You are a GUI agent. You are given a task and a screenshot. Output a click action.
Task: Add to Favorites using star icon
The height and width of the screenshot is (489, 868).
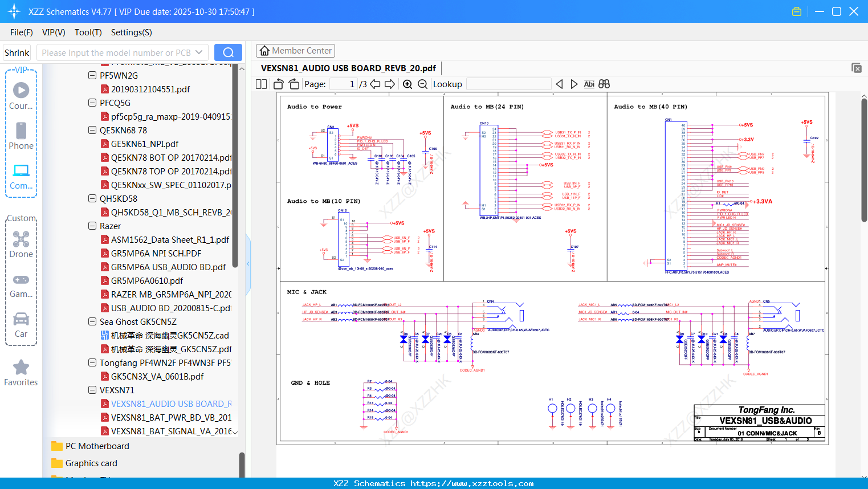coord(21,368)
